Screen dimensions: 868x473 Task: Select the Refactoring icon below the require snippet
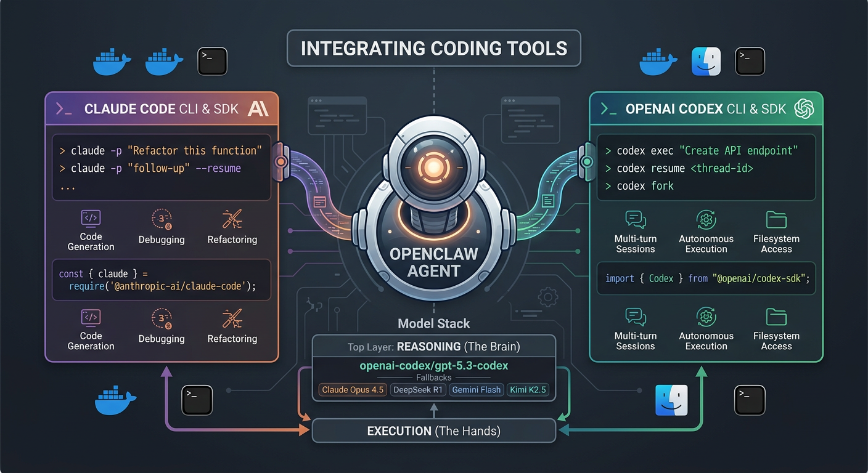tap(232, 318)
